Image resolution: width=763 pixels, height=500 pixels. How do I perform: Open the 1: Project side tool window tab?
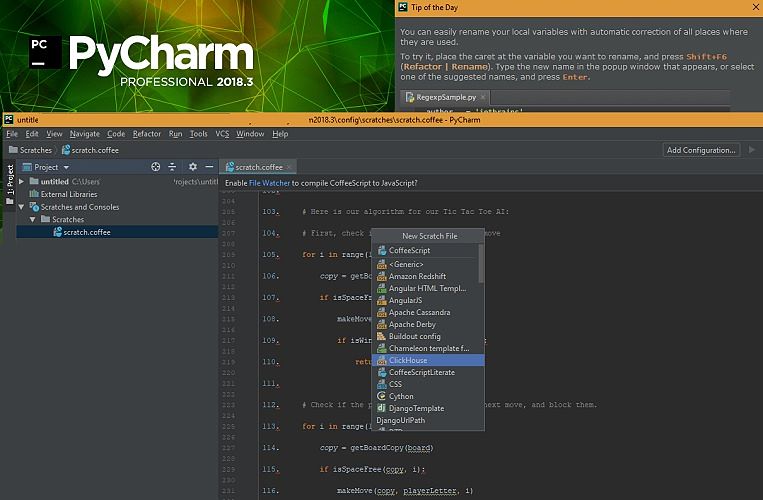[10, 185]
